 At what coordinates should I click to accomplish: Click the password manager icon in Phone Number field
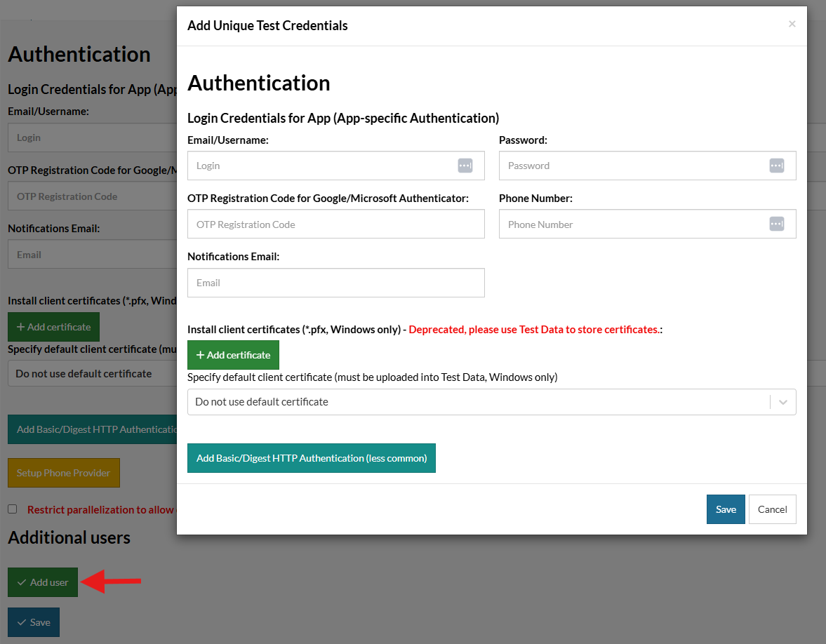tap(776, 224)
